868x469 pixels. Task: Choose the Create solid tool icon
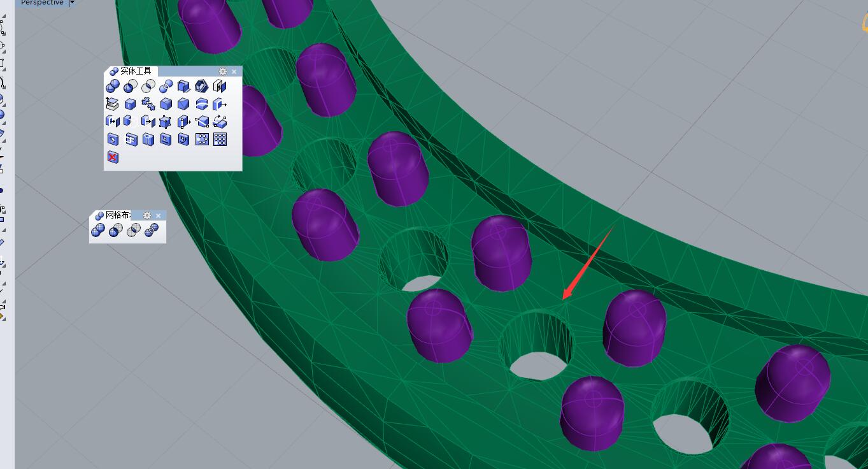coord(184,86)
